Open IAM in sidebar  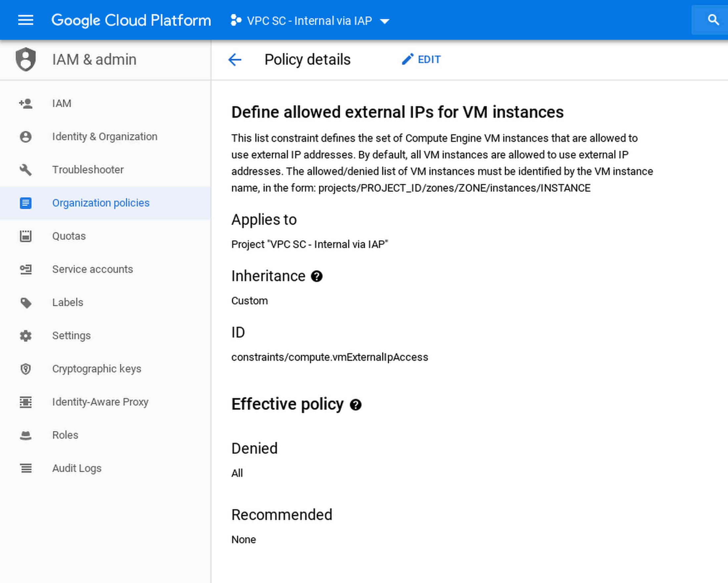[105, 103]
